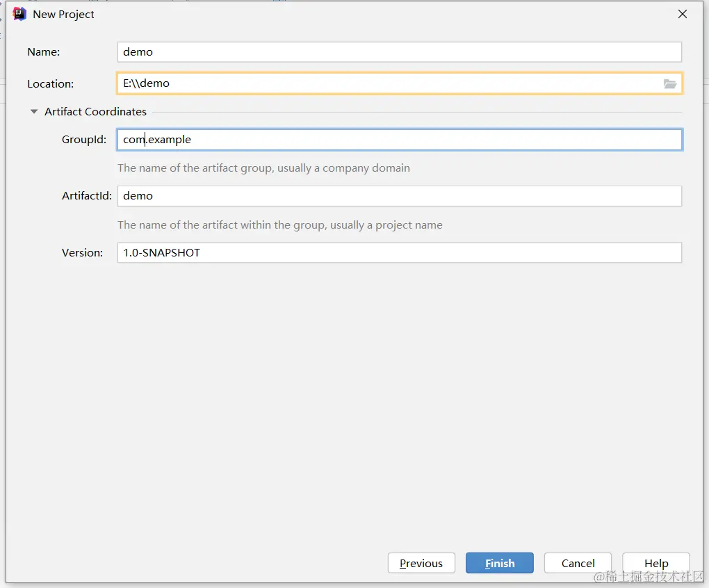Click the 'Version:' label
709x588 pixels.
[82, 253]
